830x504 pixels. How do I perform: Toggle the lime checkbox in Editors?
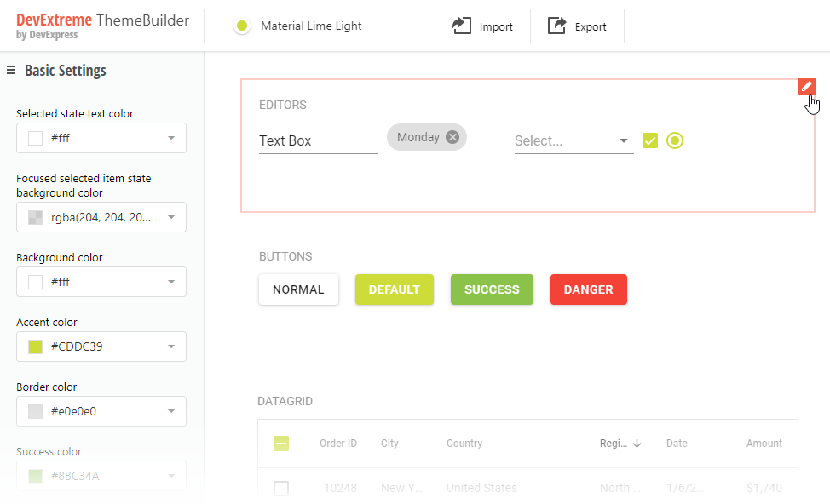[x=650, y=140]
